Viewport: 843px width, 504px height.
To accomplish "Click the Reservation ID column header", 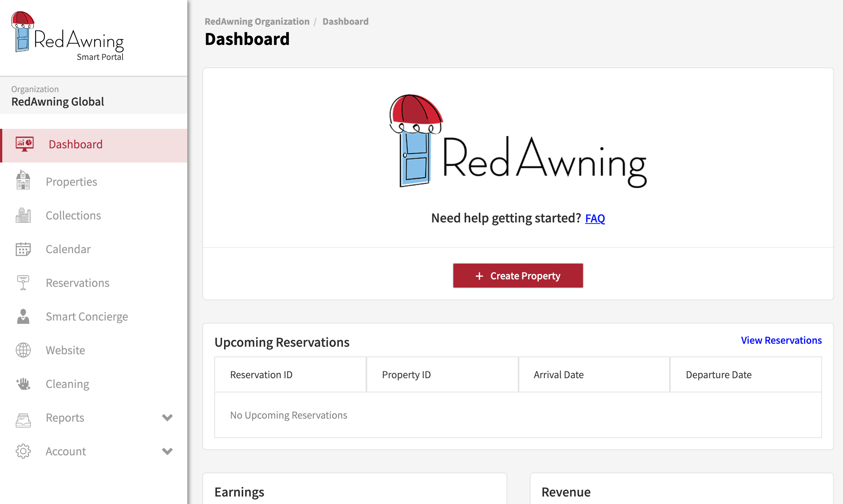I will coord(290,374).
